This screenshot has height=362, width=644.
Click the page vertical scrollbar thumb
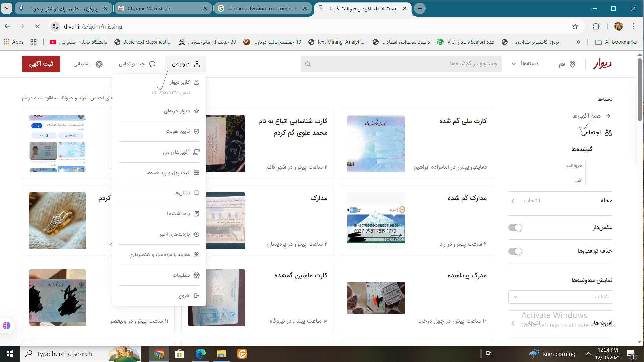640,90
